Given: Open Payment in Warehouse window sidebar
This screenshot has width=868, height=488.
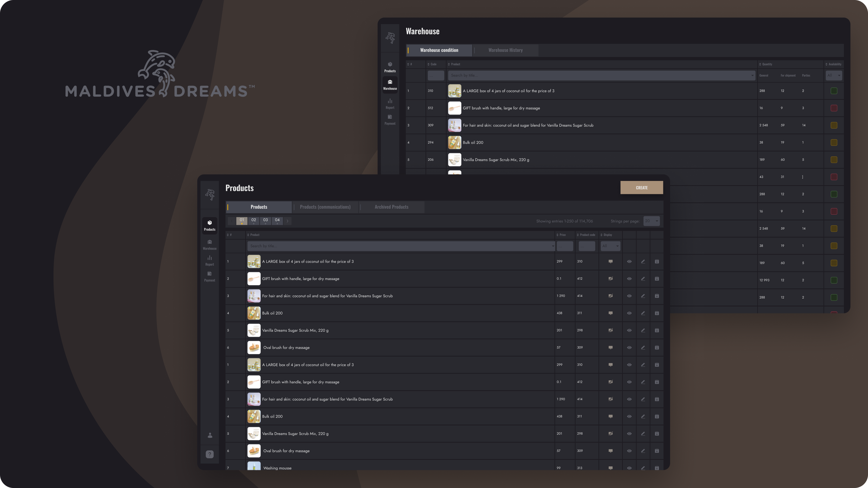Looking at the screenshot, I should coord(390,119).
